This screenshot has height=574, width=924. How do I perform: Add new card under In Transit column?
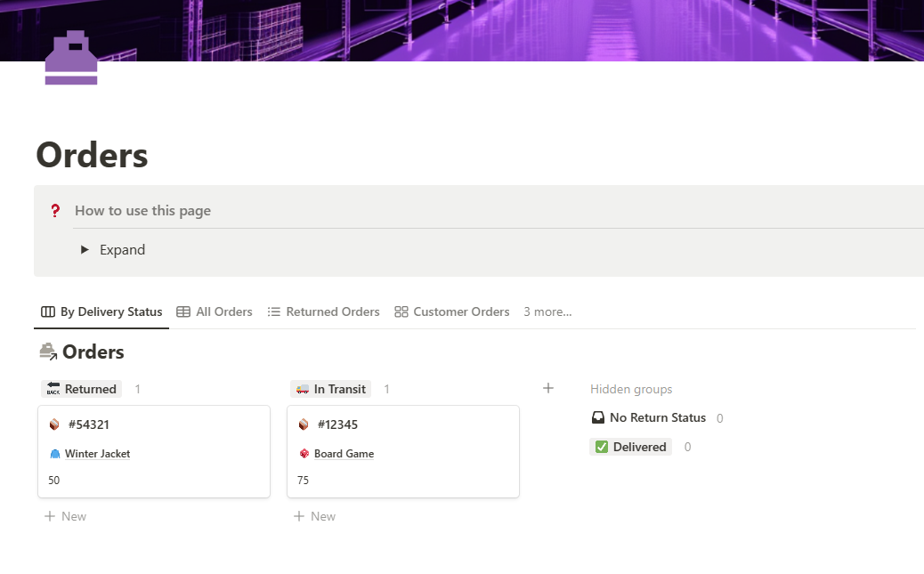(315, 516)
